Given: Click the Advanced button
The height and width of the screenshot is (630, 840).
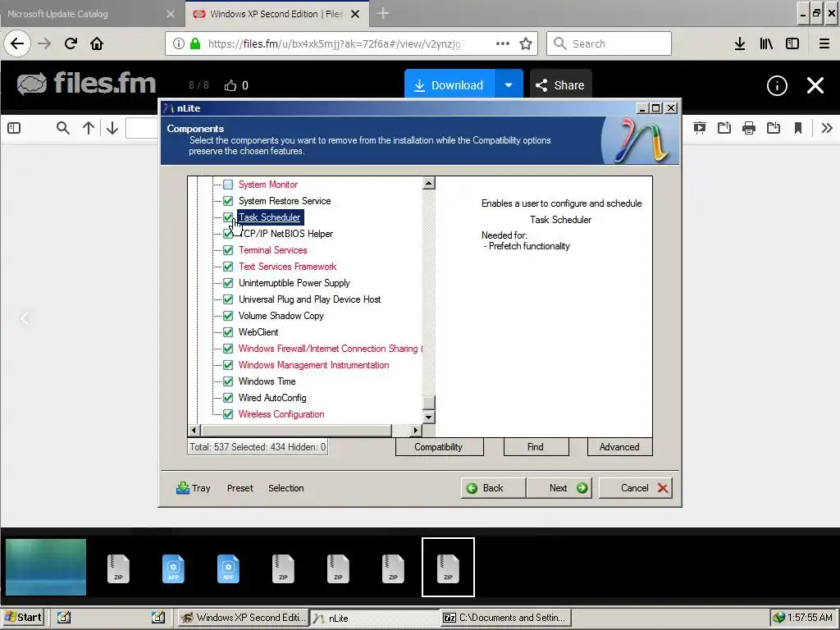Looking at the screenshot, I should [619, 447].
